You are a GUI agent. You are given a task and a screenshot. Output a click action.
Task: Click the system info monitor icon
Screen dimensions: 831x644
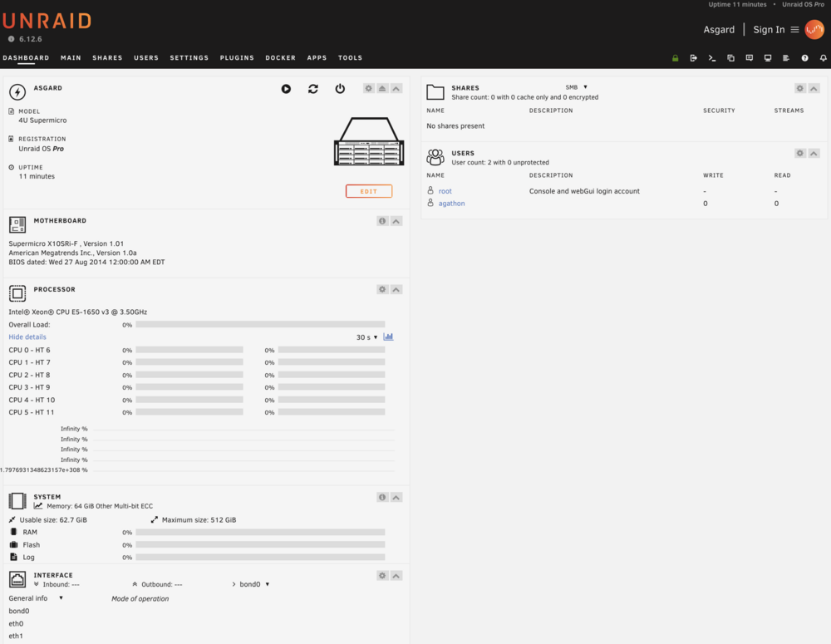[767, 58]
